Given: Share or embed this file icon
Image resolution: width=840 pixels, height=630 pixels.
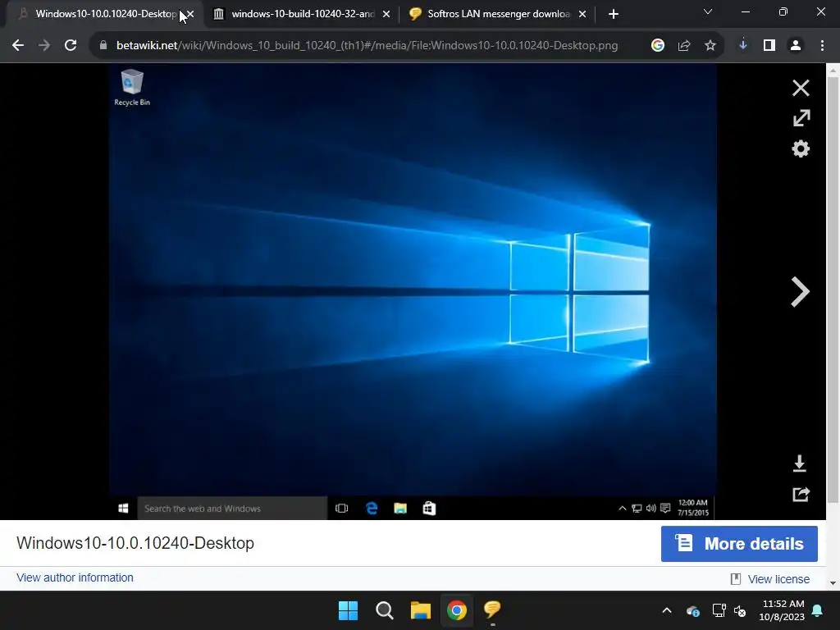Looking at the screenshot, I should pos(801,494).
